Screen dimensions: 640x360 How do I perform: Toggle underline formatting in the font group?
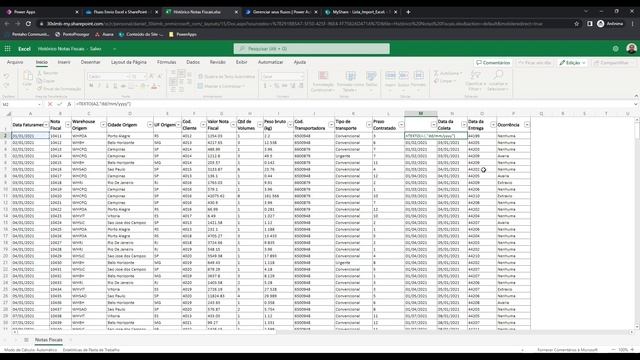click(107, 86)
